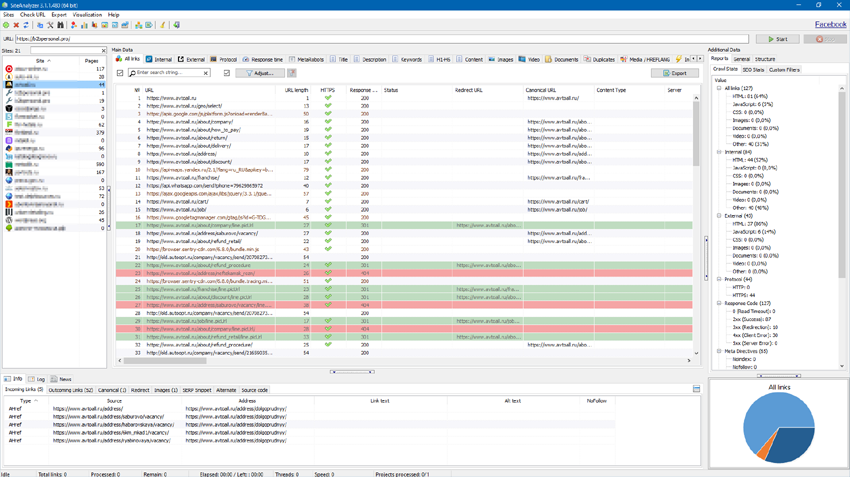Collapse the Meta Directives (55) node
The image size is (850, 477).
719,351
